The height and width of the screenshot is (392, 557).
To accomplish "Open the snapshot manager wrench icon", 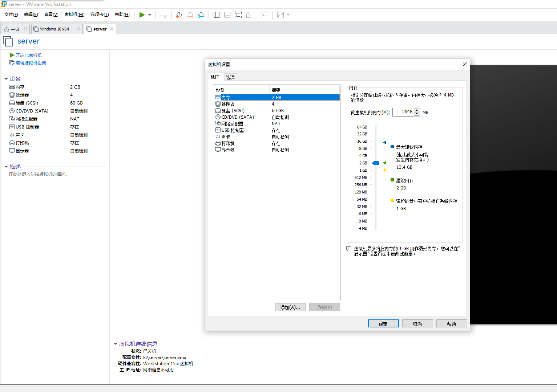I will click(201, 15).
